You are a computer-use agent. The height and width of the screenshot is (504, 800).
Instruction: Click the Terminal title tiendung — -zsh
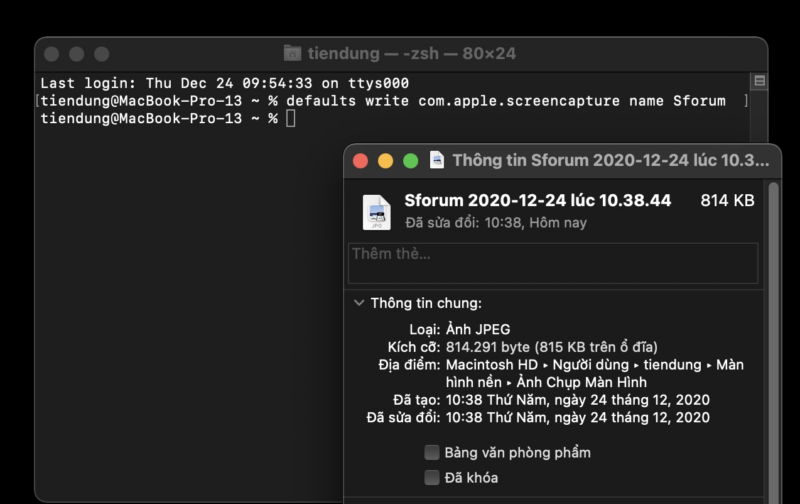point(412,53)
